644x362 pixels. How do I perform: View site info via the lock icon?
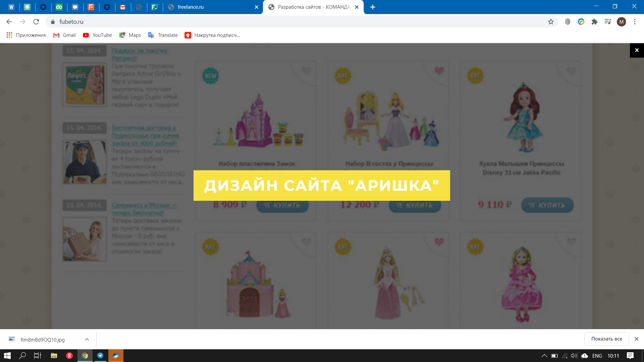53,22
